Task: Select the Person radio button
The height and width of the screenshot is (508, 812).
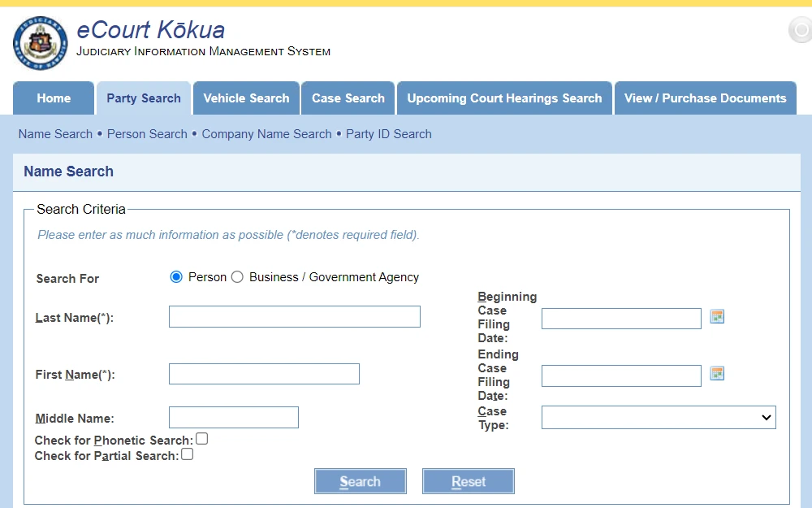Action: (176, 277)
